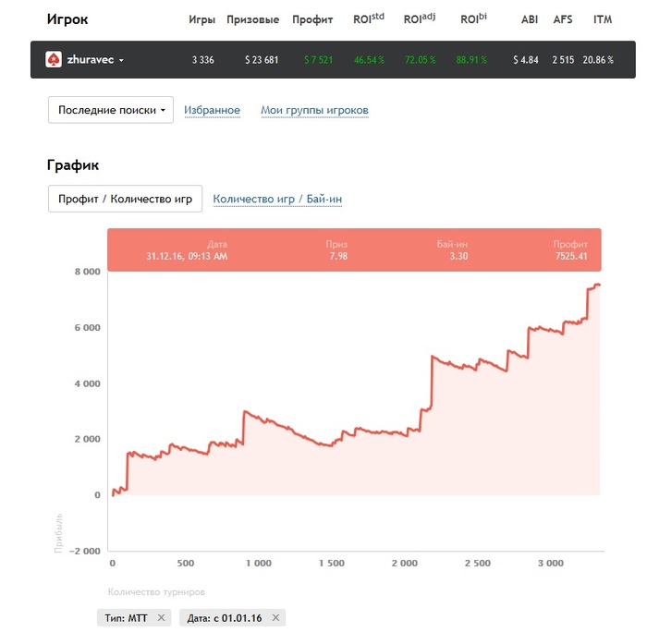Click the 'Игры' column header
647x644 pixels.
pyautogui.click(x=201, y=19)
